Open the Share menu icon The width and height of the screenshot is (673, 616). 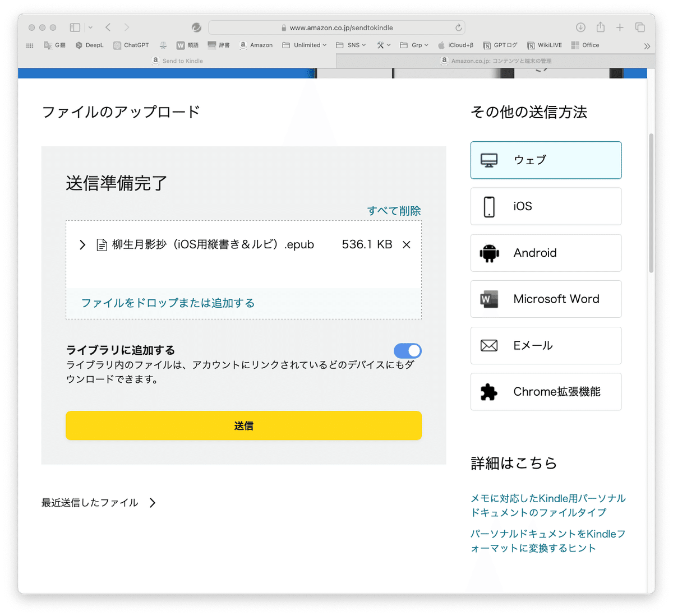601,27
